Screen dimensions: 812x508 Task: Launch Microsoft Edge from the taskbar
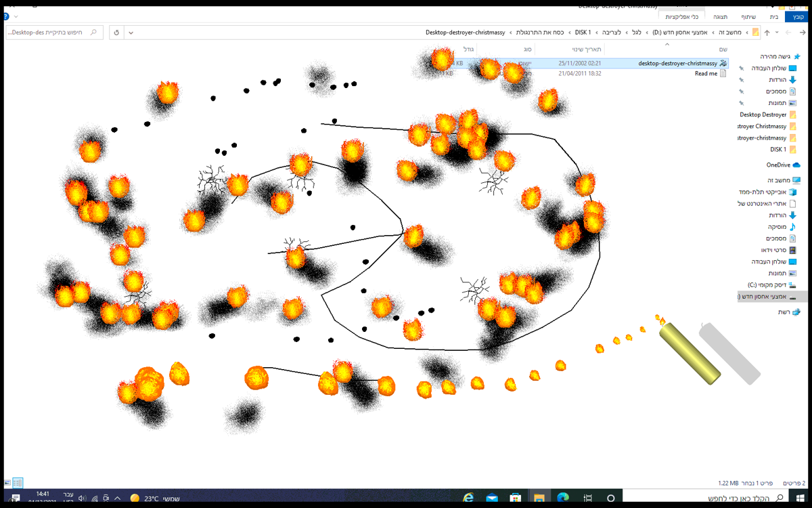562,496
